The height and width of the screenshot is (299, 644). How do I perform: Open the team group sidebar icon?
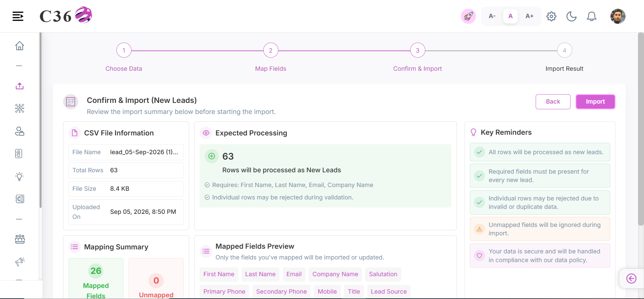coord(19,239)
